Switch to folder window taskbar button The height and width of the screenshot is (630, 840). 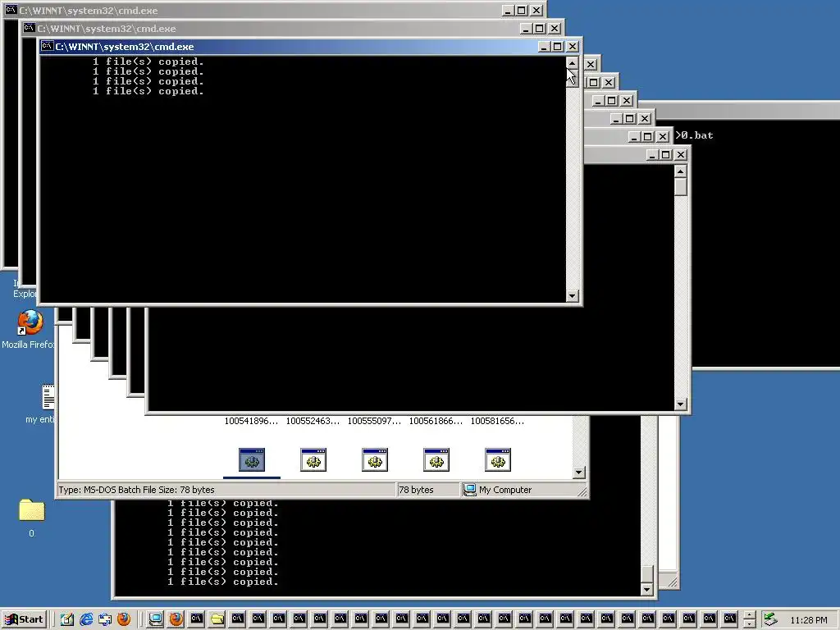point(217,619)
